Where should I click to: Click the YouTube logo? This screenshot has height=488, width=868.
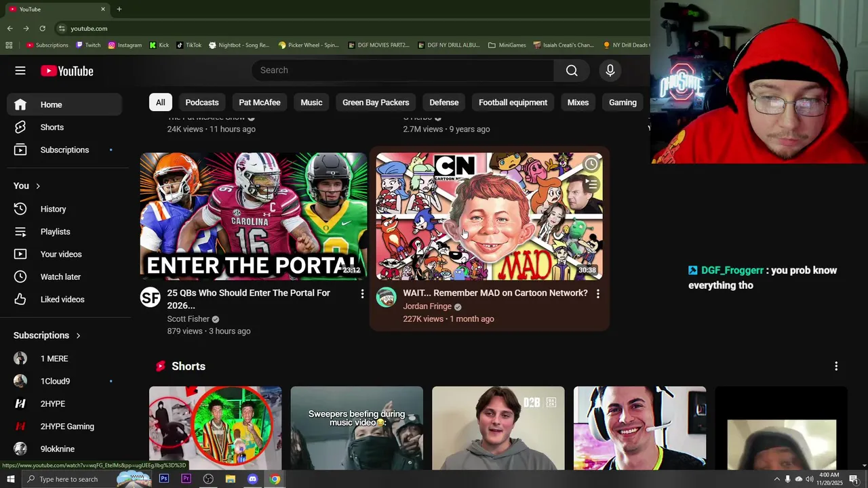(x=66, y=71)
